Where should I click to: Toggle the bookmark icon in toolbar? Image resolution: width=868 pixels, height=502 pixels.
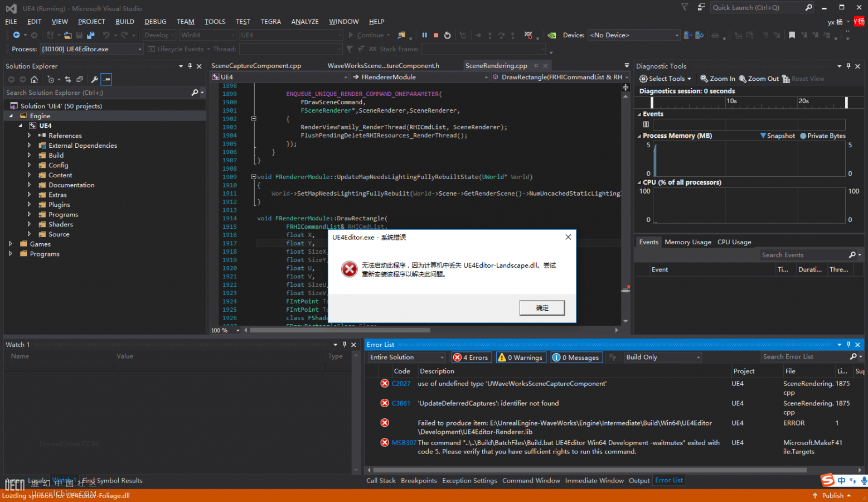coord(792,35)
